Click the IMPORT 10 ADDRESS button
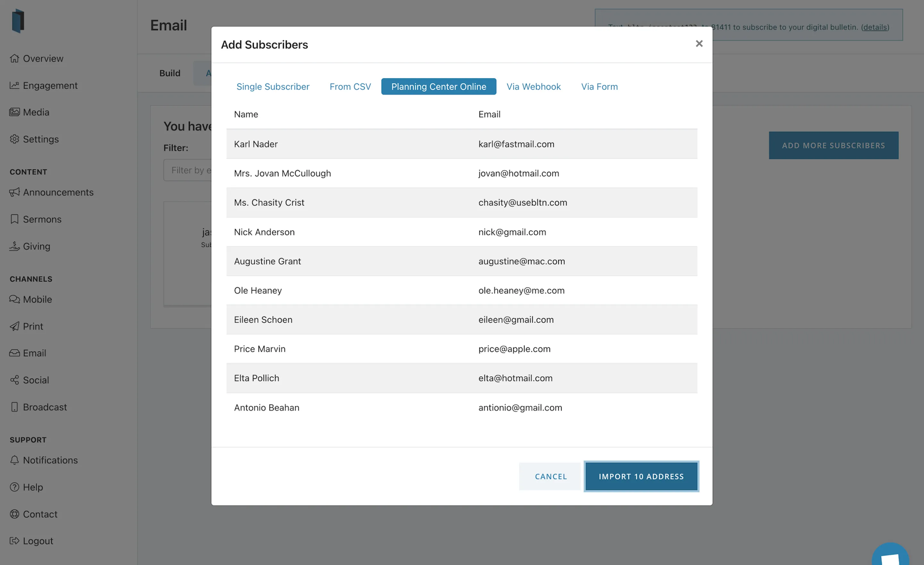The image size is (924, 565). tap(641, 476)
